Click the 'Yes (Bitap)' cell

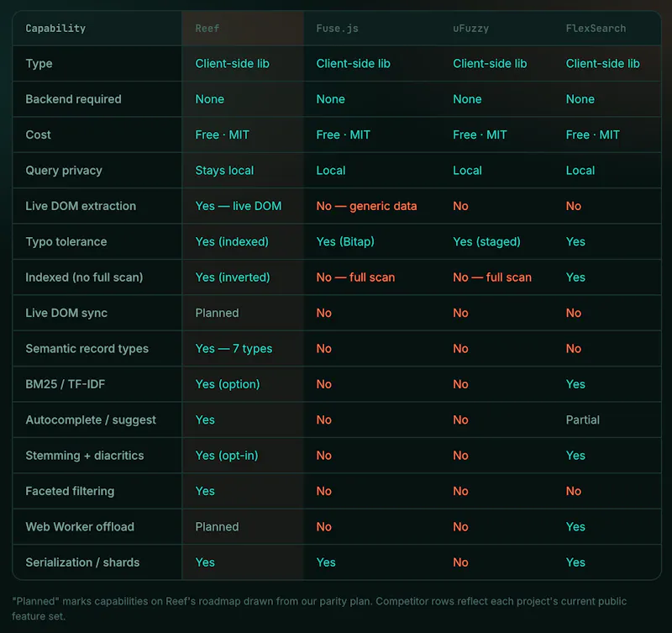point(345,241)
